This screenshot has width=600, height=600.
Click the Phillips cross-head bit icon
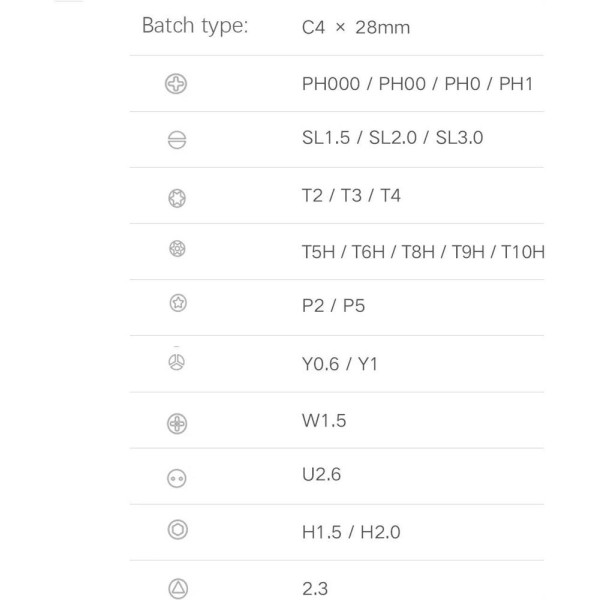point(176,84)
